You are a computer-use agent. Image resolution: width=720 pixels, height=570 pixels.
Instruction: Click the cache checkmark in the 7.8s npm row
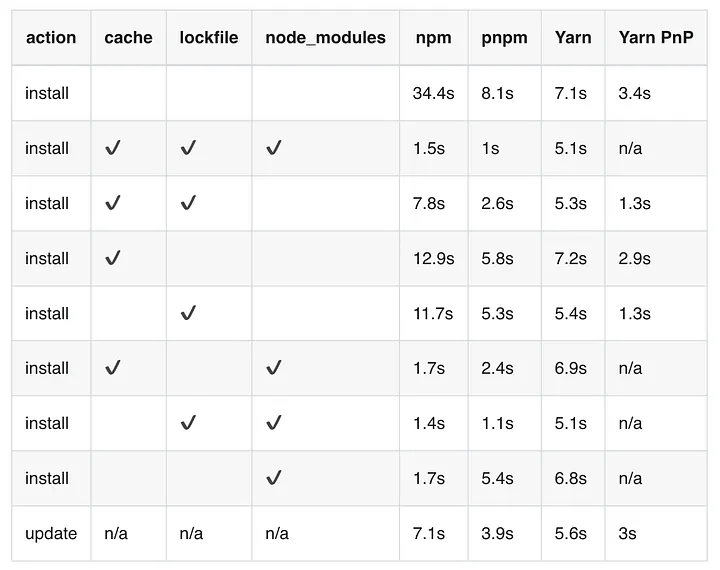(113, 203)
